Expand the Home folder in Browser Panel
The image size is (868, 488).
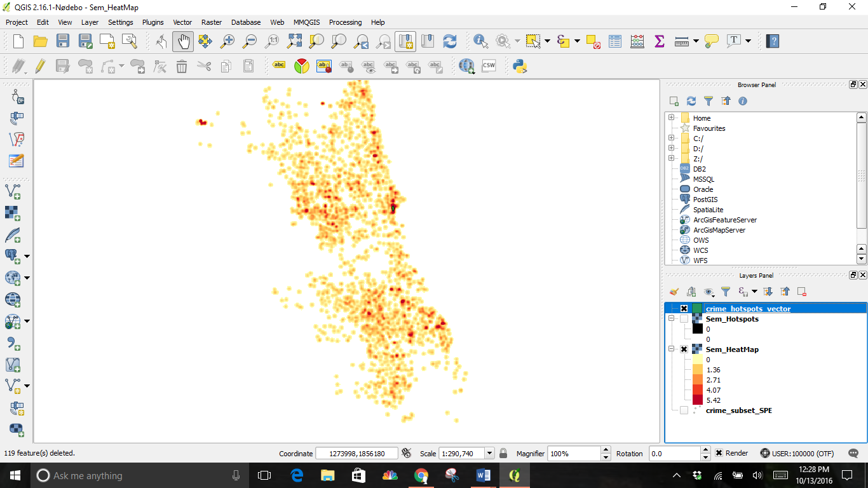coord(672,118)
